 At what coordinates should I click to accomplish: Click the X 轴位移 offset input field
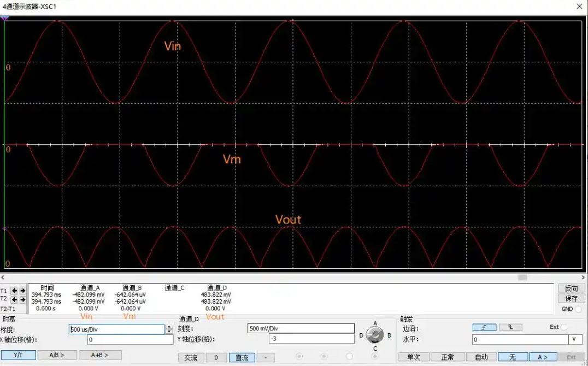click(x=130, y=340)
